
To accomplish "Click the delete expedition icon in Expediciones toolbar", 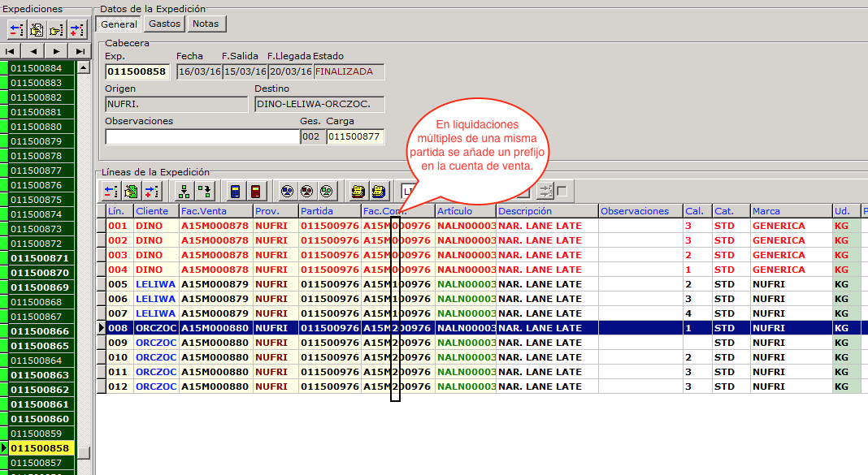I will [x=16, y=30].
